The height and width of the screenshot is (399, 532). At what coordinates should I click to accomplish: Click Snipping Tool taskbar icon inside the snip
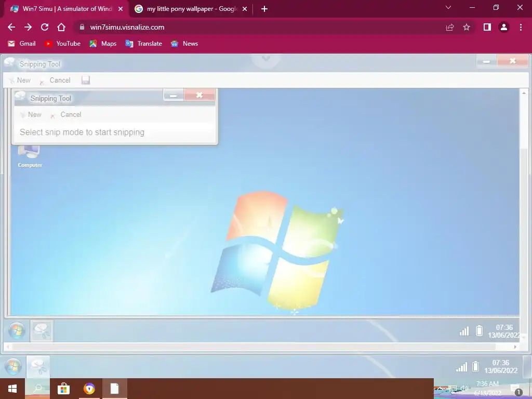click(x=42, y=331)
